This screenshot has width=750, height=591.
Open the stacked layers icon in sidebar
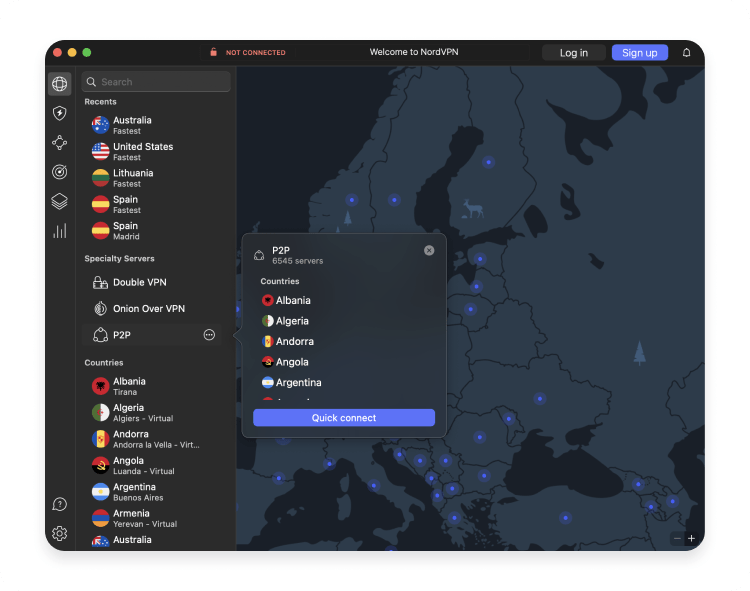coord(59,201)
